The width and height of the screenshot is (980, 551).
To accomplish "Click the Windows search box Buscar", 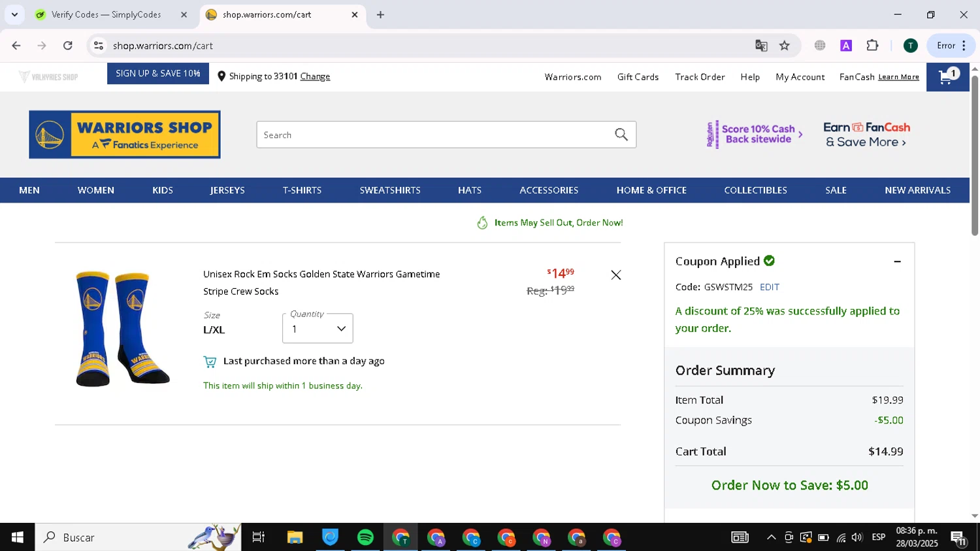I will pos(139,537).
